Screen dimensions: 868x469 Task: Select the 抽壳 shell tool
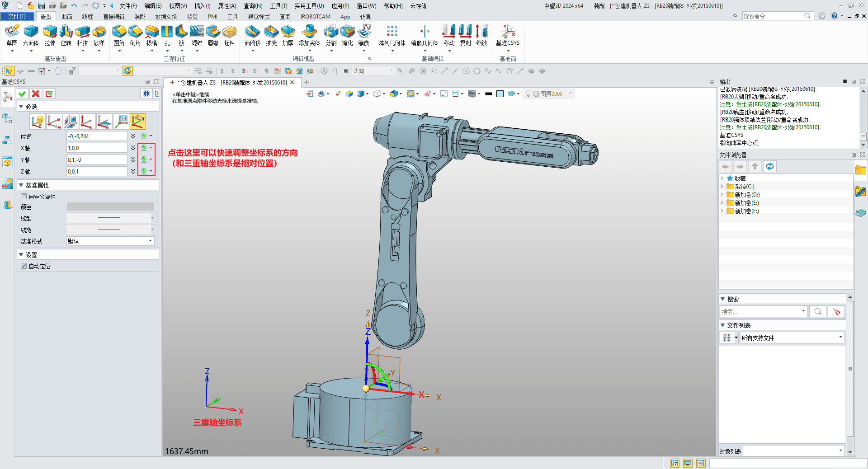click(271, 35)
